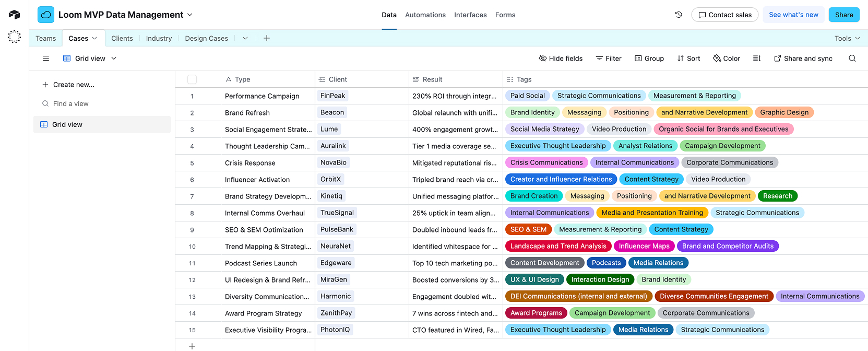Click the Find a view search field
This screenshot has width=868, height=351.
tap(102, 103)
